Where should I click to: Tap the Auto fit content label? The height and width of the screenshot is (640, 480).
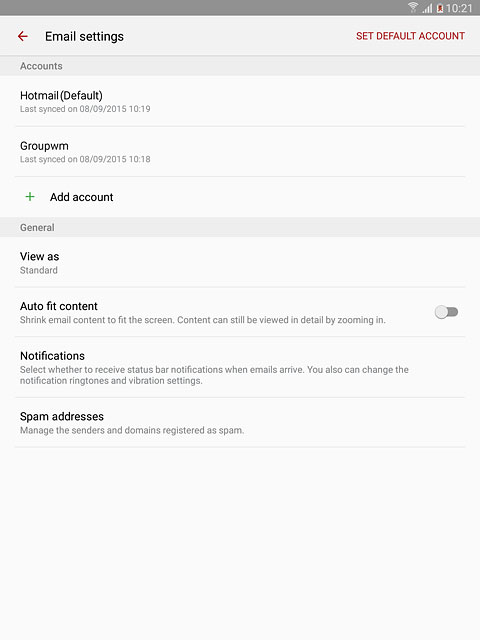(x=59, y=306)
